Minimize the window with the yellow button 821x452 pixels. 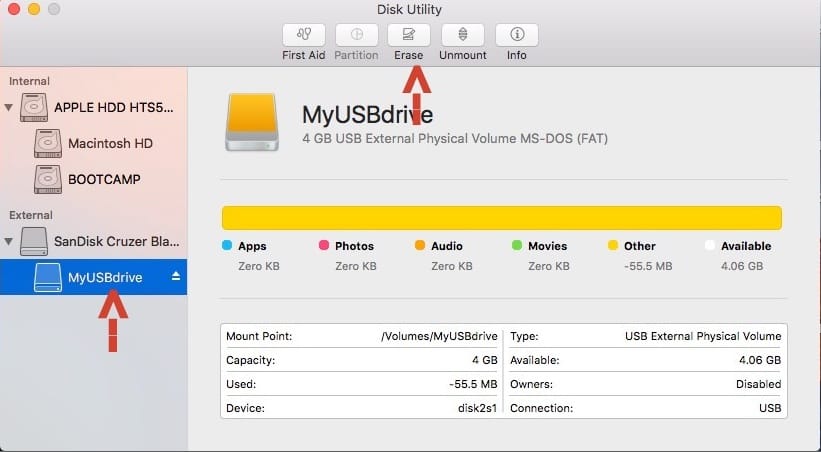click(34, 9)
